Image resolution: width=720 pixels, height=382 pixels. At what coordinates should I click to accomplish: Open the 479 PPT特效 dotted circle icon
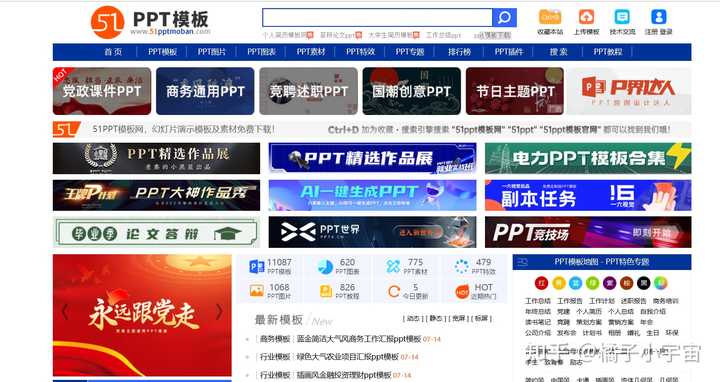461,266
